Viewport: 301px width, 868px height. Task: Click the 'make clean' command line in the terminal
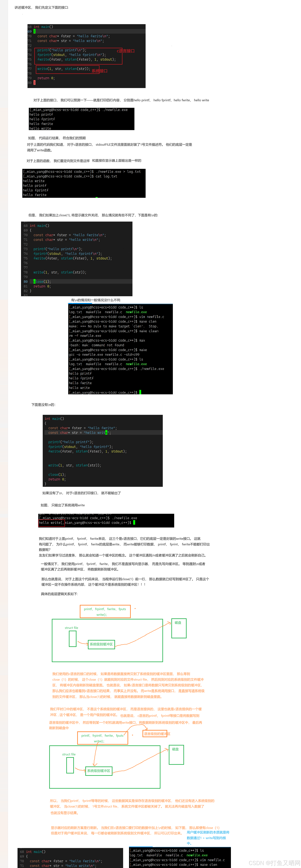pos(114,331)
